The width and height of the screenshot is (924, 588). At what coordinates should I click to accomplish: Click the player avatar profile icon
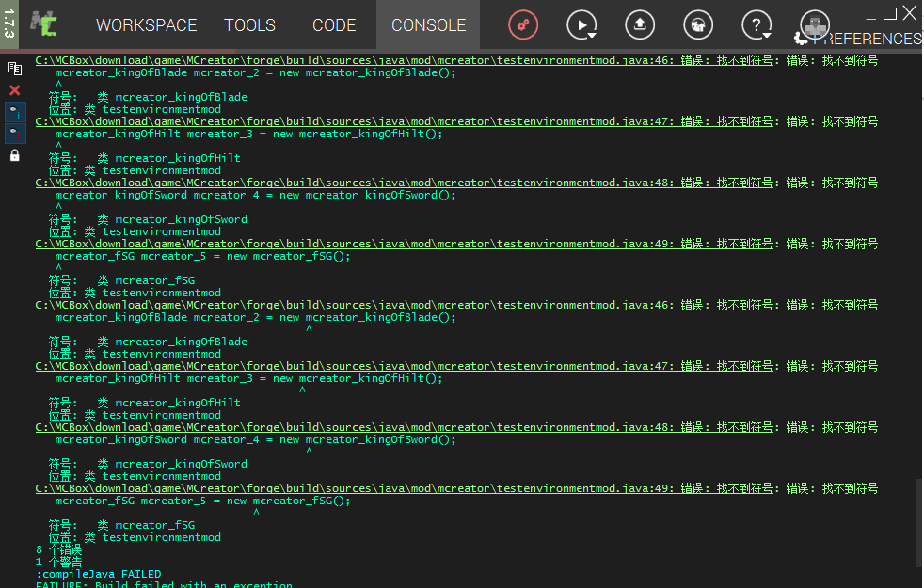click(x=815, y=24)
